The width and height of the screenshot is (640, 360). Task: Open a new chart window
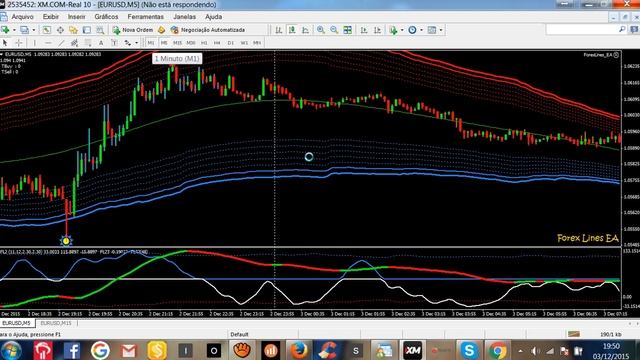coord(5,30)
